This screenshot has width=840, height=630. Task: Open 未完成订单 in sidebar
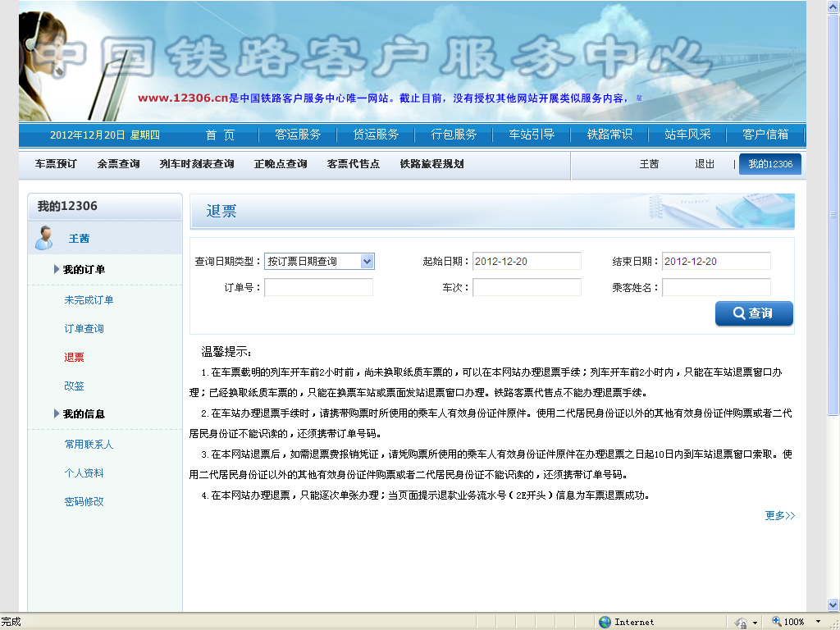pos(89,300)
